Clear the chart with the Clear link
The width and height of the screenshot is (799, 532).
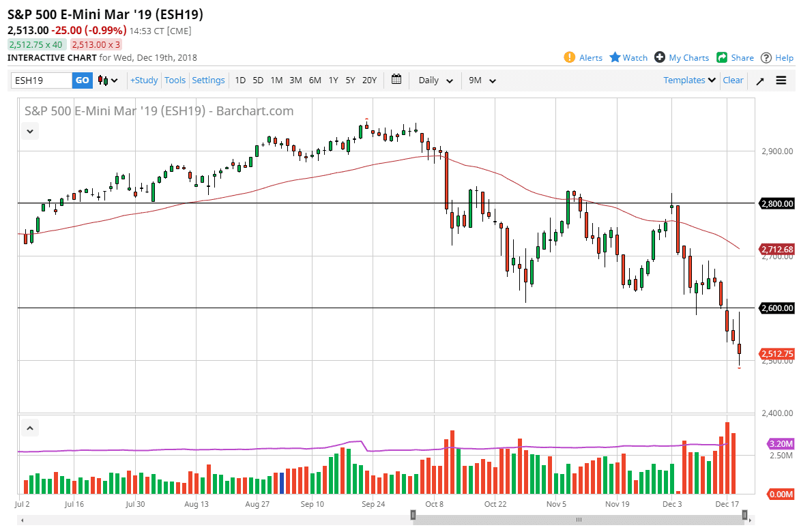pyautogui.click(x=733, y=80)
